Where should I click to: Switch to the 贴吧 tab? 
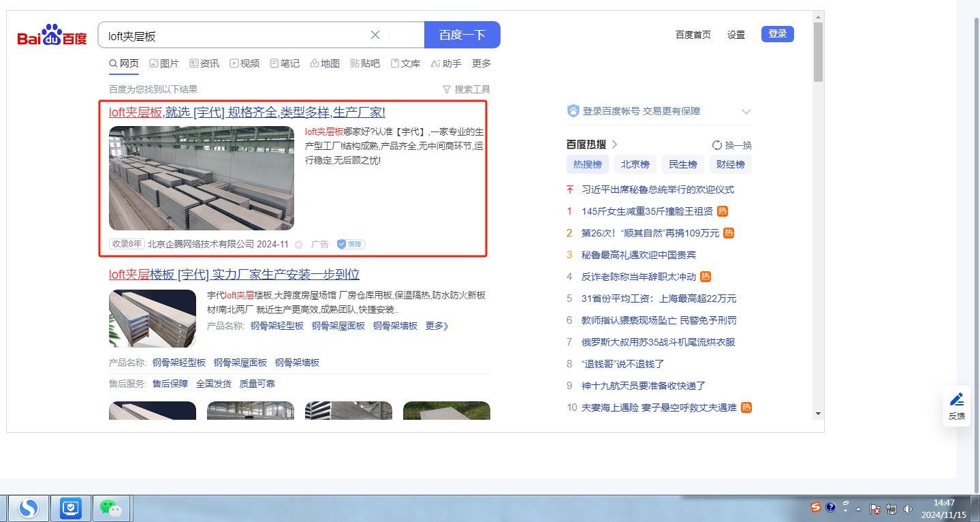click(365, 63)
